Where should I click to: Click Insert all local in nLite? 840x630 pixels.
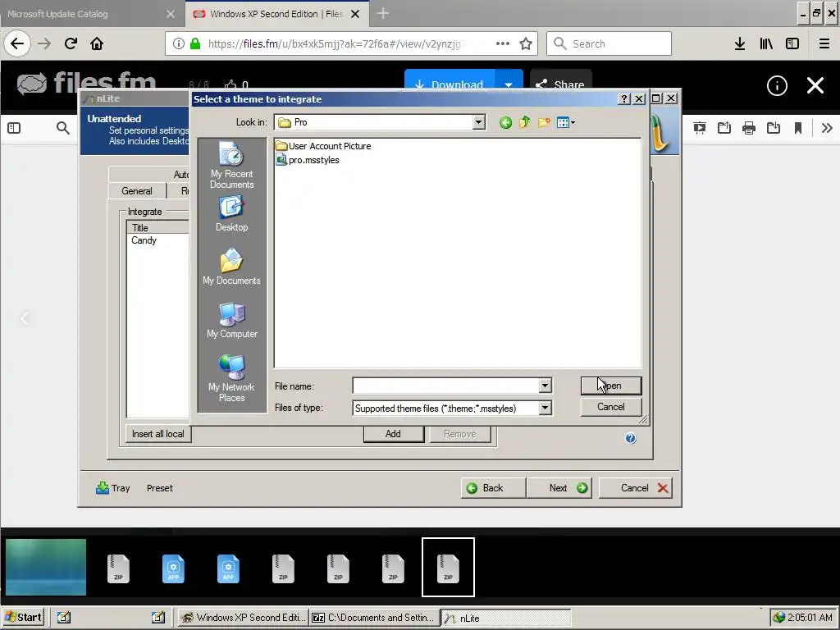point(158,434)
